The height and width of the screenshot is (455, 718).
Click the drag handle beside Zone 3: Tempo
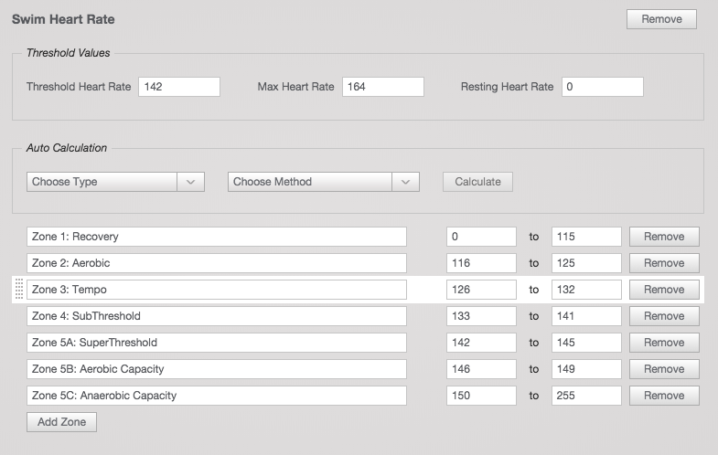(19, 290)
